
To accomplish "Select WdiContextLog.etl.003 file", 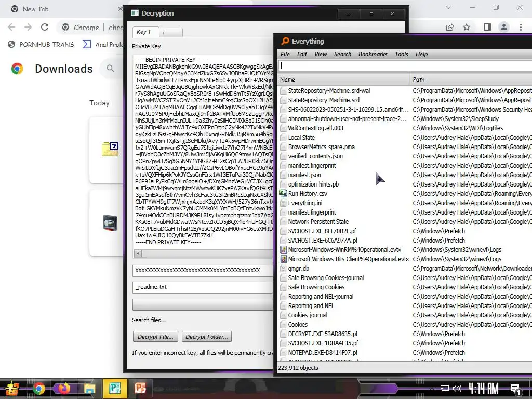I will 315,128.
